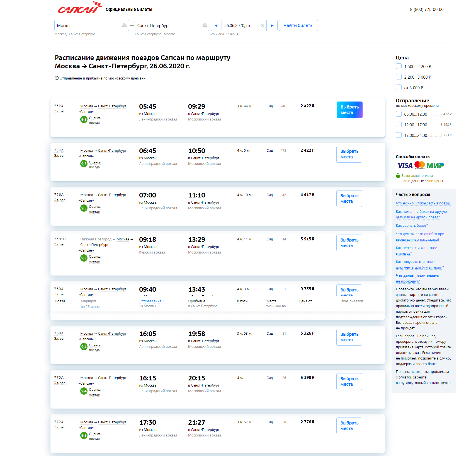Go to next date with right arrow
Image resolution: width=476 pixels, height=456 pixels.
click(272, 25)
